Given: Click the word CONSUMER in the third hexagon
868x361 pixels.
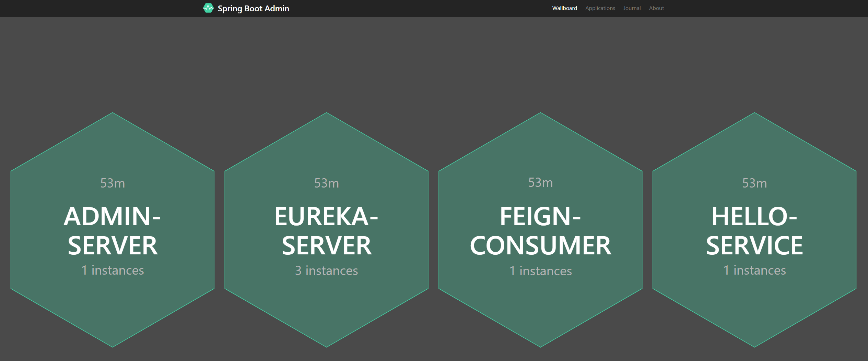Looking at the screenshot, I should 540,245.
